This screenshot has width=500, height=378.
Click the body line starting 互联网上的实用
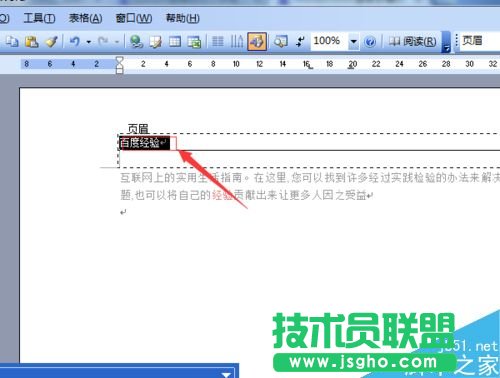pyautogui.click(x=310, y=178)
